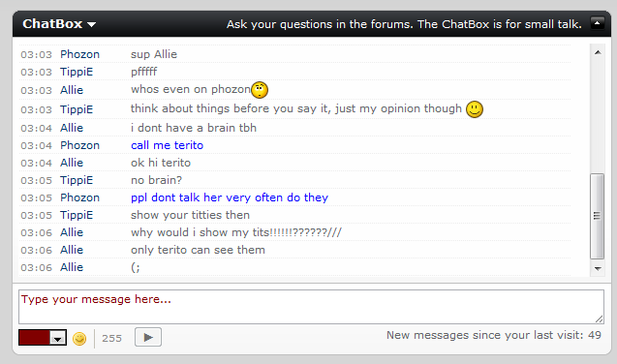Collapse the ChatBox with the header arrow button
The width and height of the screenshot is (617, 364).
(597, 23)
